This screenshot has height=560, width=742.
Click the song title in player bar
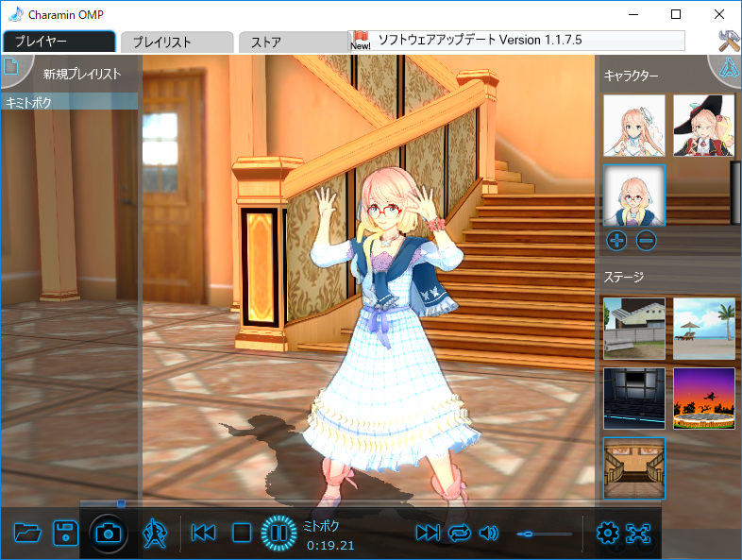pyautogui.click(x=321, y=526)
